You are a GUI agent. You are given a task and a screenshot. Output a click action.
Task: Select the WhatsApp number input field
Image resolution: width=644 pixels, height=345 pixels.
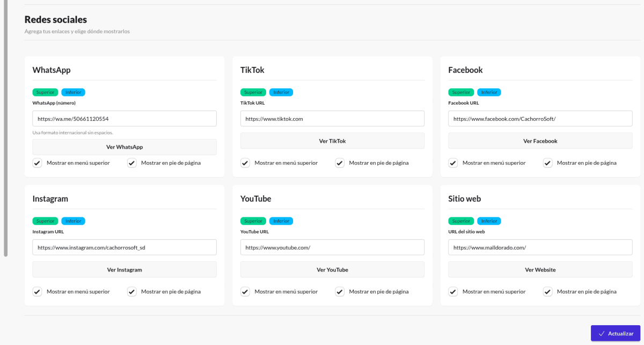click(124, 118)
